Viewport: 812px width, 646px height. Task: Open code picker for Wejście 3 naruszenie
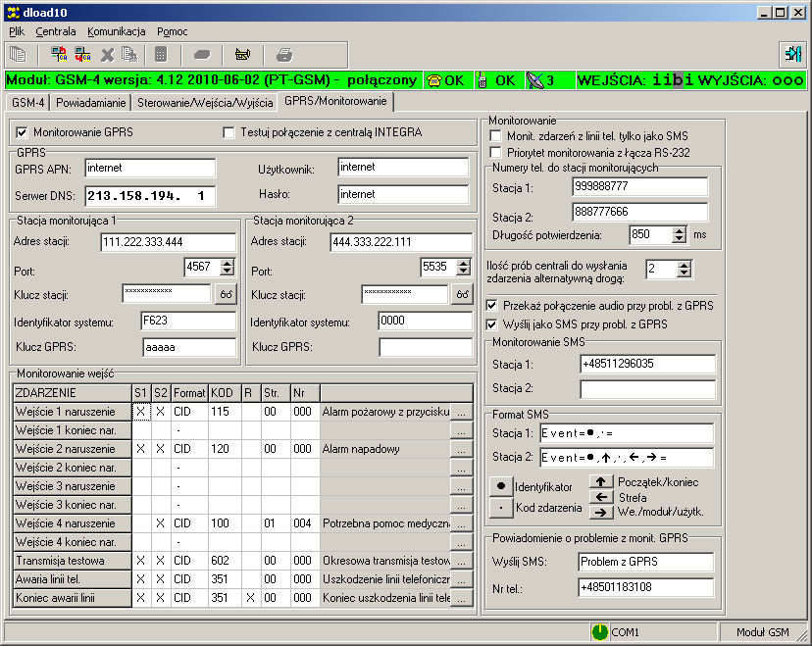pyautogui.click(x=462, y=486)
